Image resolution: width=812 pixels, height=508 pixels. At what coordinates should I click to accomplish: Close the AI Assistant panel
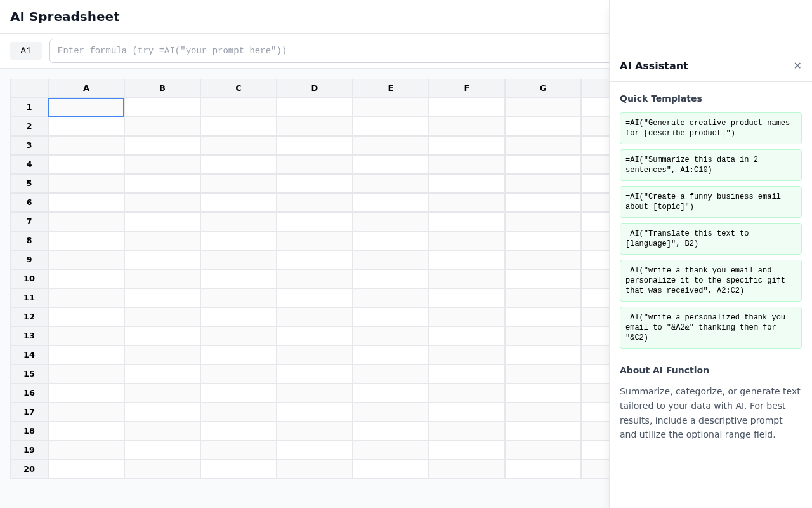(797, 66)
